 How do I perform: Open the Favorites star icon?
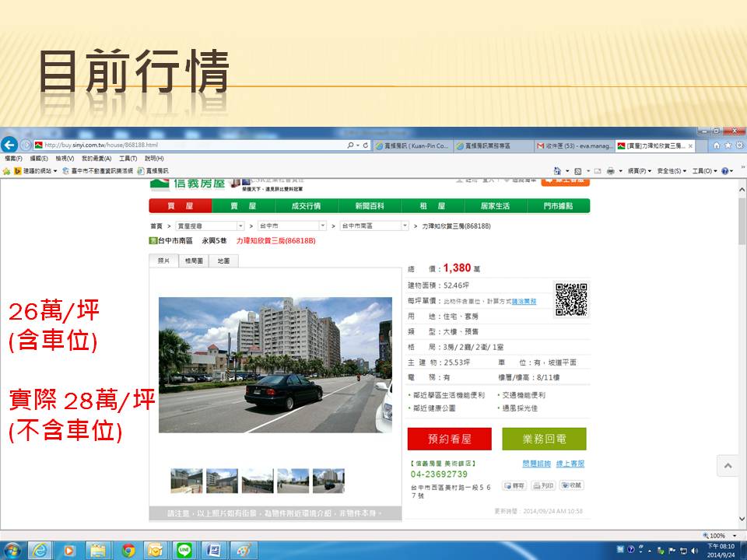tap(728, 145)
